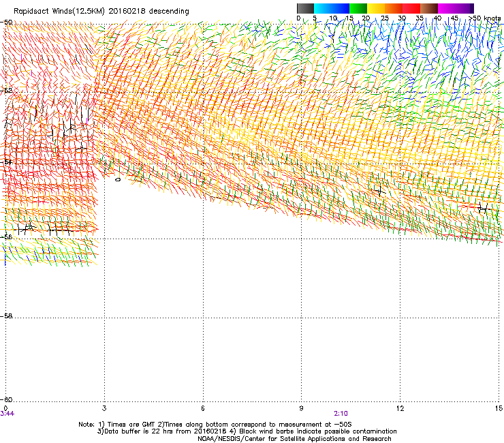
Task: Click the gray 0-5 knots color band
Action: pos(305,8)
